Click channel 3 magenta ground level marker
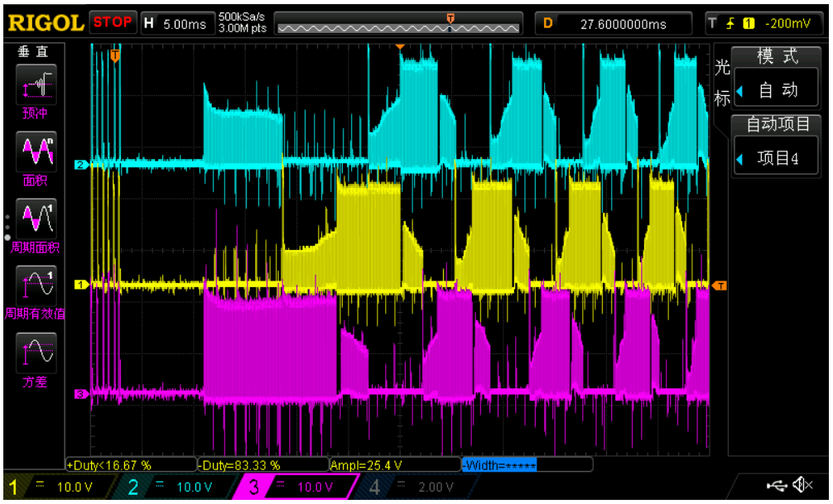Image resolution: width=833 pixels, height=504 pixels. click(81, 394)
